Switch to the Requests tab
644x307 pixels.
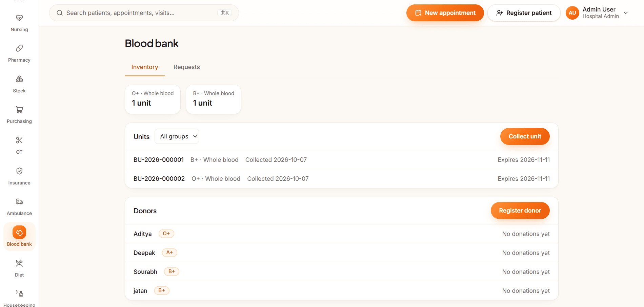click(x=186, y=67)
